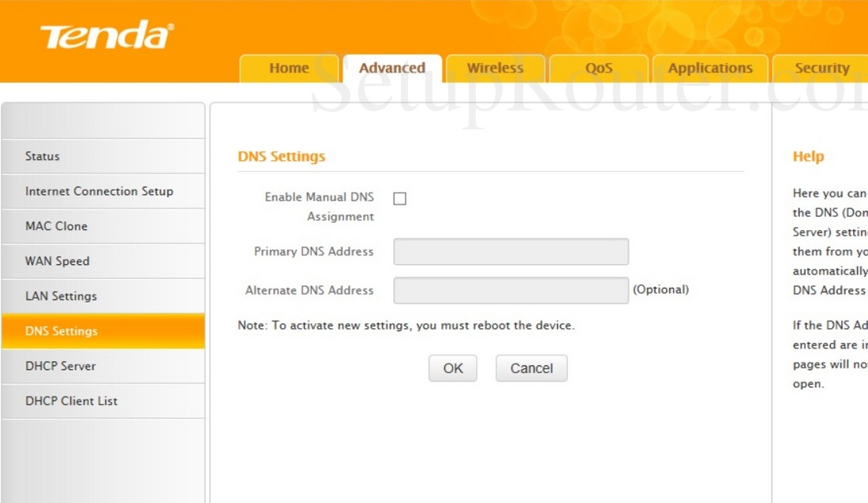
Task: Open the Home tab
Action: point(289,69)
